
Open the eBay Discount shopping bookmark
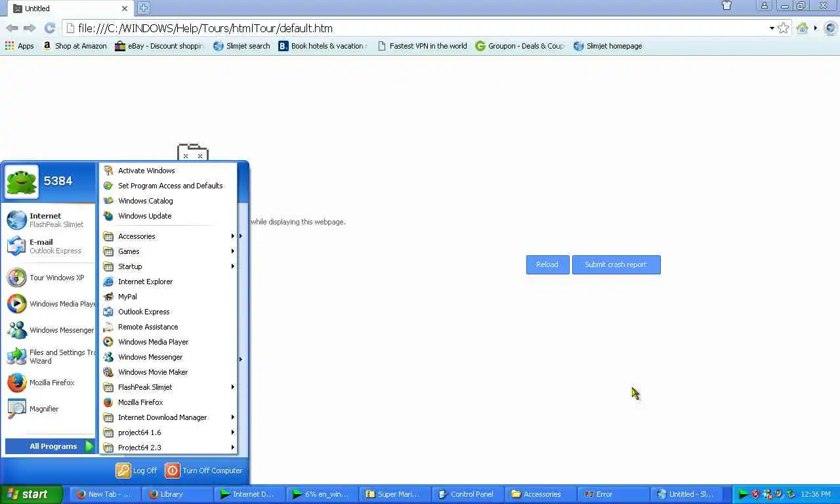click(x=159, y=46)
